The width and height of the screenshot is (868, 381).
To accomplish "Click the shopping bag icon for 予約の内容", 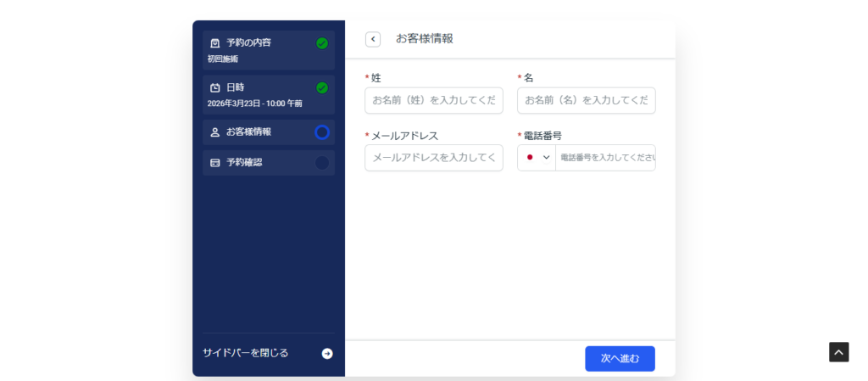I will [214, 43].
